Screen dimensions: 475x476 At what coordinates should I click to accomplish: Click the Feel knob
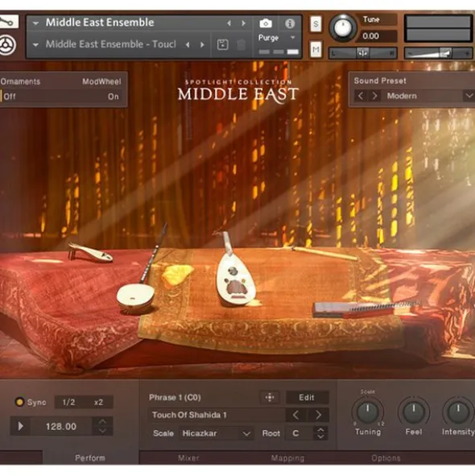(x=413, y=412)
